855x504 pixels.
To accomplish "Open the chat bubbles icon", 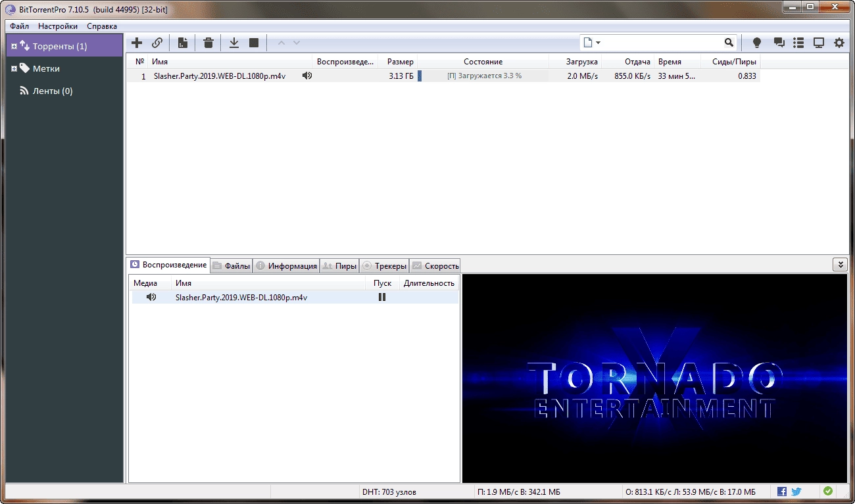I will coord(779,43).
